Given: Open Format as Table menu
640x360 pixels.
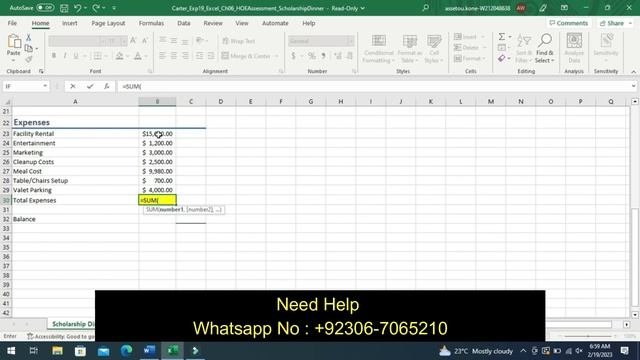Looking at the screenshot, I should 409,49.
